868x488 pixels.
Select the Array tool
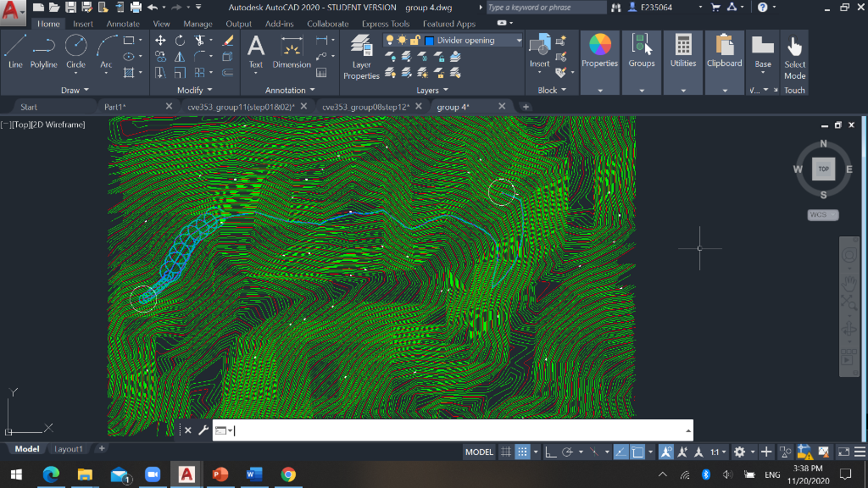coord(199,73)
